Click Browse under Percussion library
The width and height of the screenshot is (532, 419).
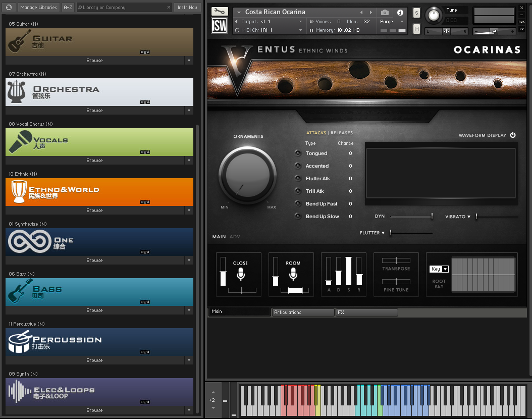click(x=95, y=360)
